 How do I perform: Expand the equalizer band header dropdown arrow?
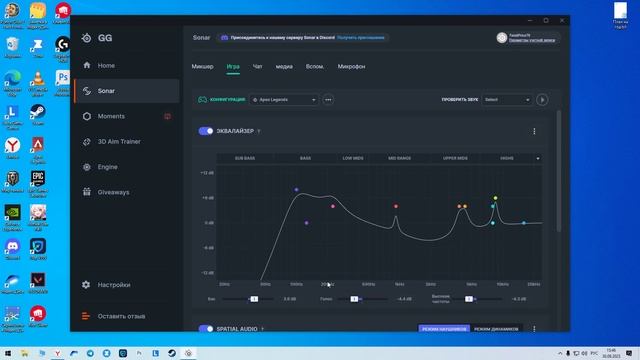pyautogui.click(x=538, y=158)
